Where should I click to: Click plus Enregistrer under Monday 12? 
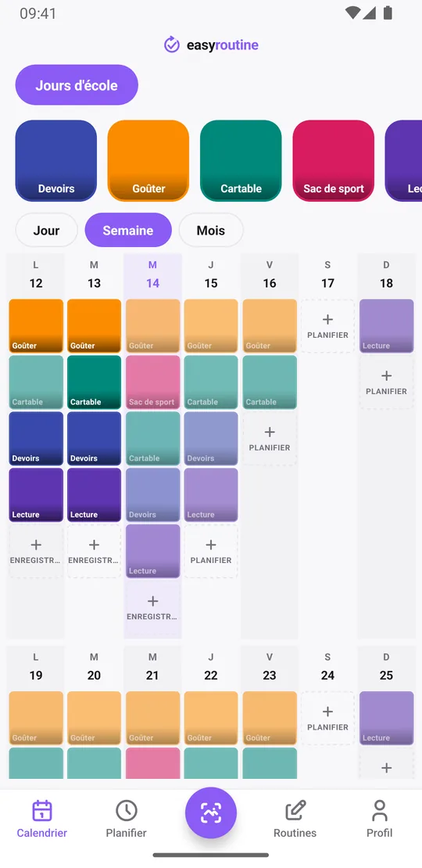pyautogui.click(x=36, y=551)
